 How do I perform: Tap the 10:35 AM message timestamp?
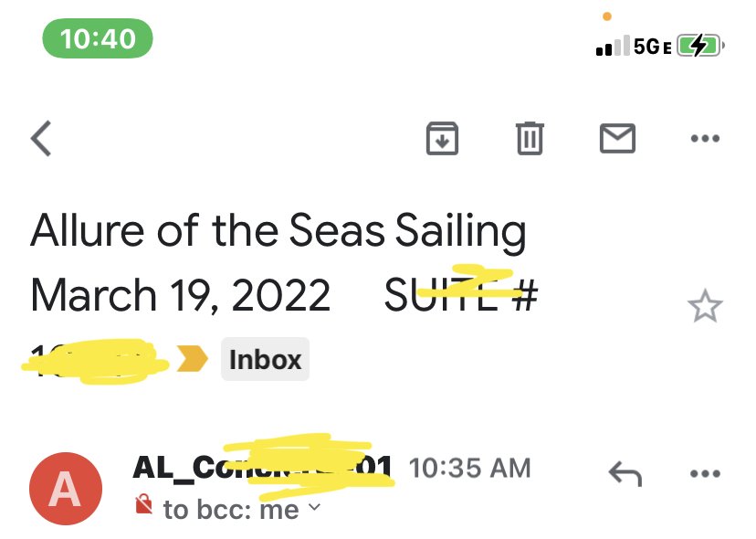click(469, 468)
